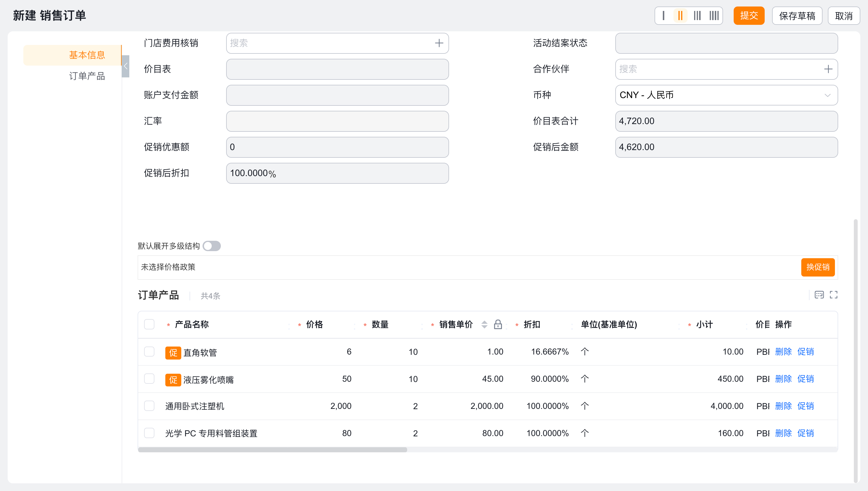Open 促销 for 直角软管 row
Image resolution: width=868 pixels, height=491 pixels.
[x=805, y=352]
